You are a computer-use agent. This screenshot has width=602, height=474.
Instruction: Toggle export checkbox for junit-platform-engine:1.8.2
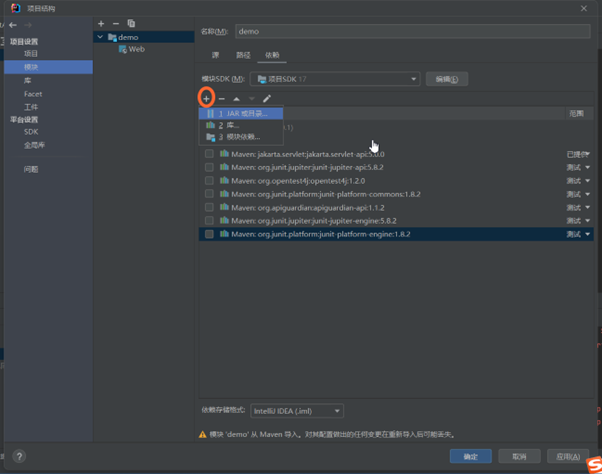tap(209, 234)
